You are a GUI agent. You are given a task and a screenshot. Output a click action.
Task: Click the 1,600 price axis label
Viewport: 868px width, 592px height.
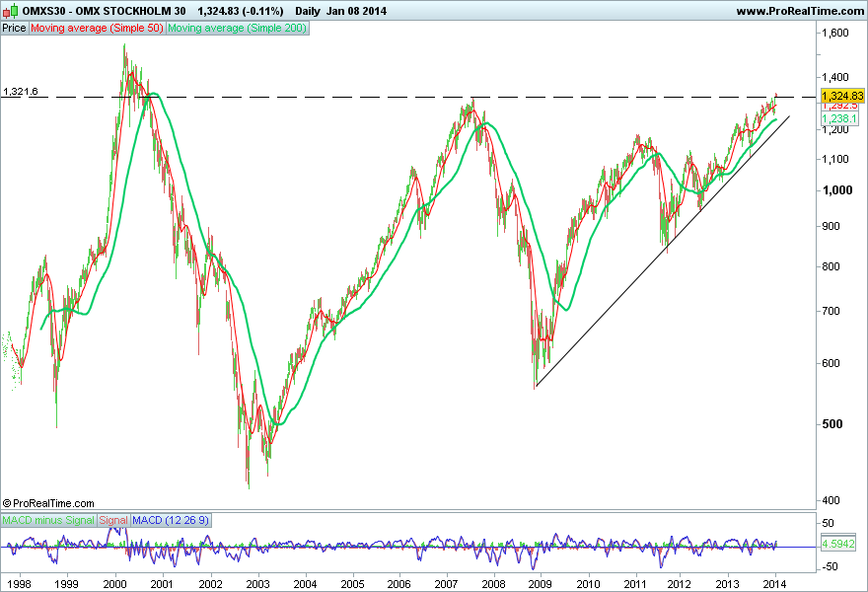point(835,33)
